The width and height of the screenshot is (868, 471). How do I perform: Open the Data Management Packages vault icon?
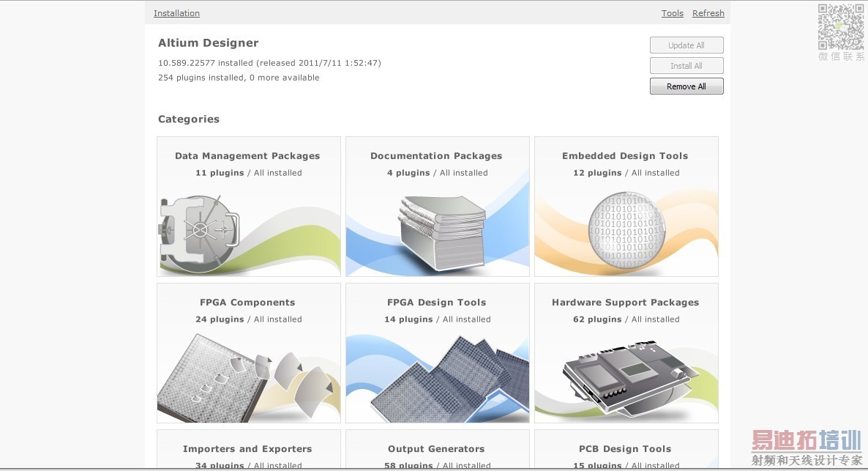click(x=199, y=234)
